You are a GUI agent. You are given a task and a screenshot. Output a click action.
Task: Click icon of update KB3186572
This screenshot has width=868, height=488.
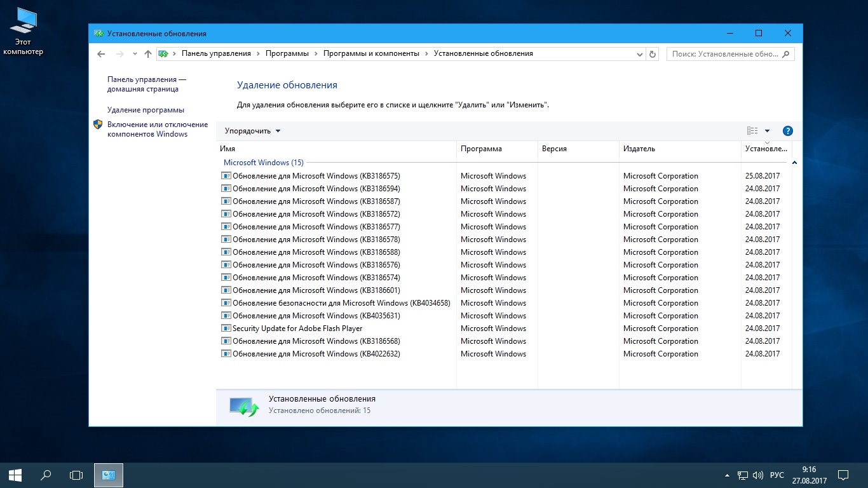coord(226,214)
